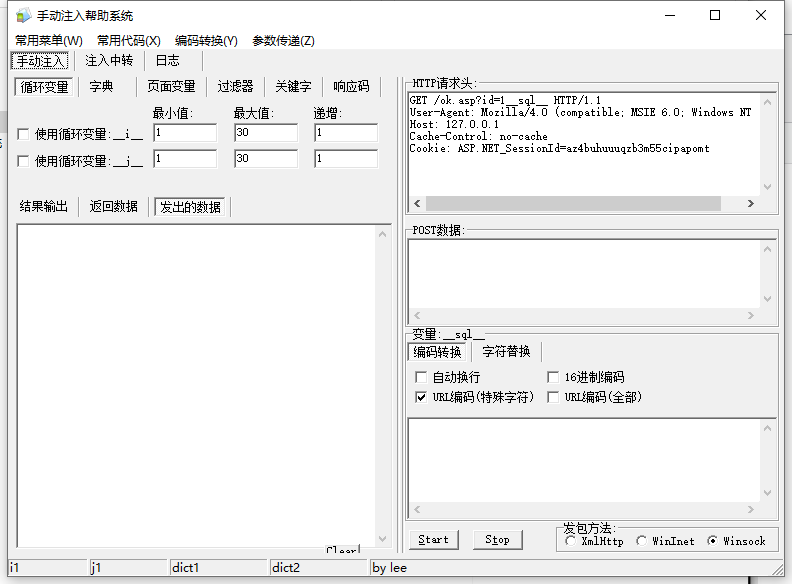Open the 参数传递(Z) menu

[283, 40]
